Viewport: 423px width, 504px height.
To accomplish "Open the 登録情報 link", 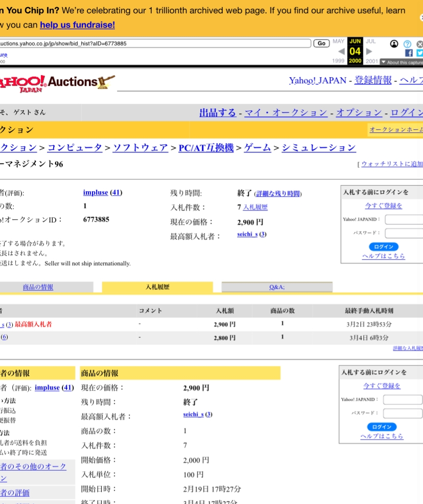I will (x=373, y=80).
